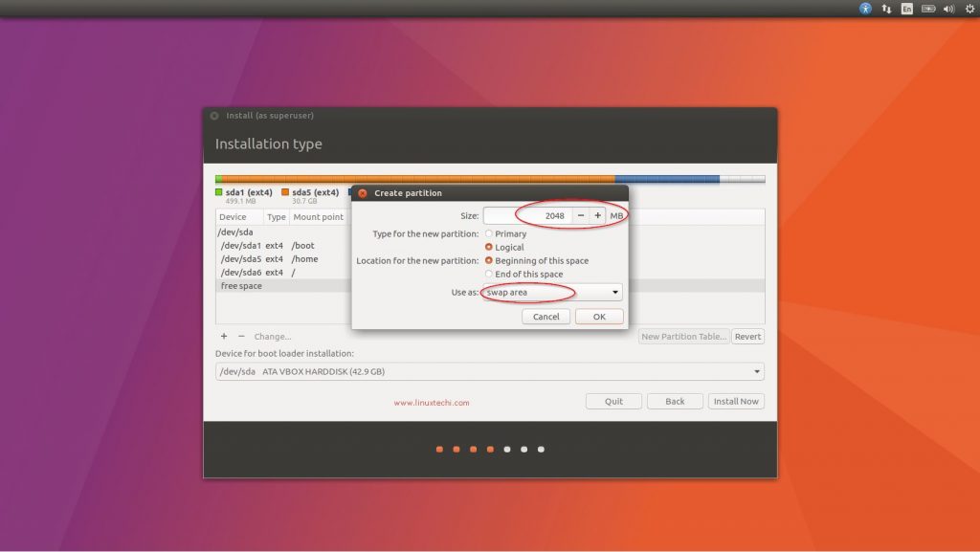Image resolution: width=980 pixels, height=552 pixels.
Task: Add a new partition with plus icon
Action: pos(224,337)
